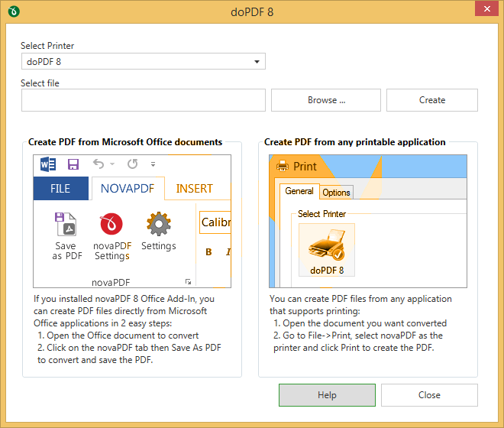The height and width of the screenshot is (428, 504).
Task: Click text '1. Open the document you want converted'
Action: [x=360, y=323]
